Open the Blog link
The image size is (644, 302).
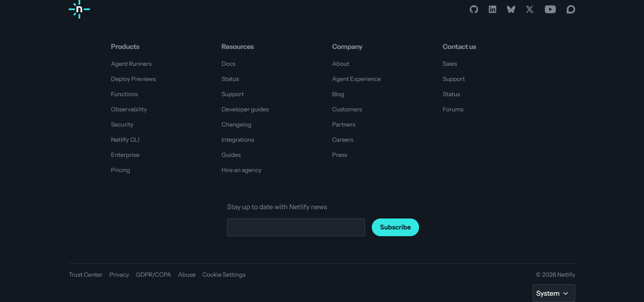[338, 94]
